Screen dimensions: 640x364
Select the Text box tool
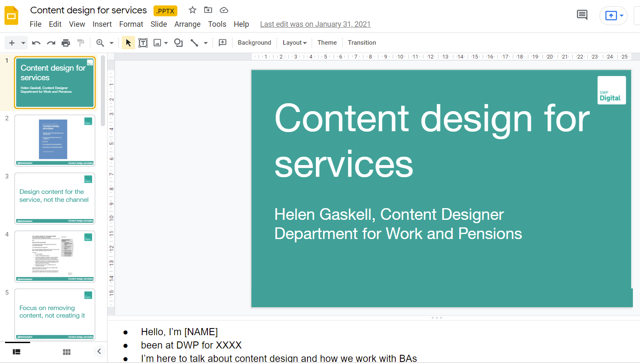(143, 42)
